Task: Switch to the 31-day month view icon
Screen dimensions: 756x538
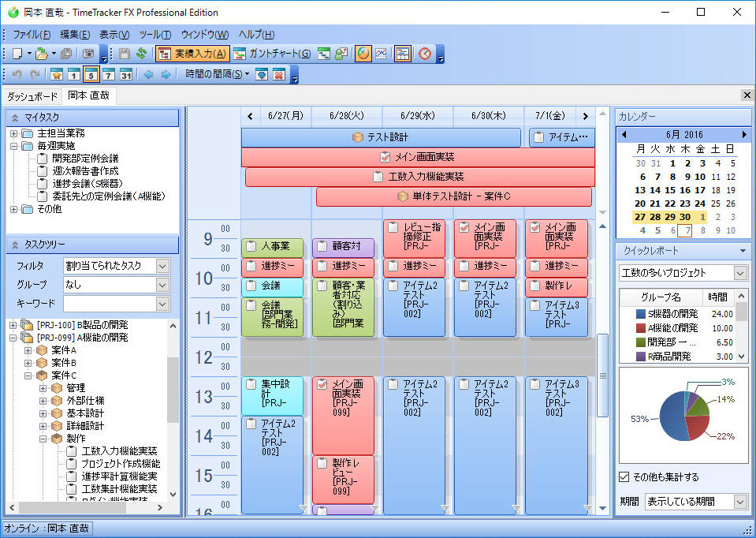Action: click(125, 75)
